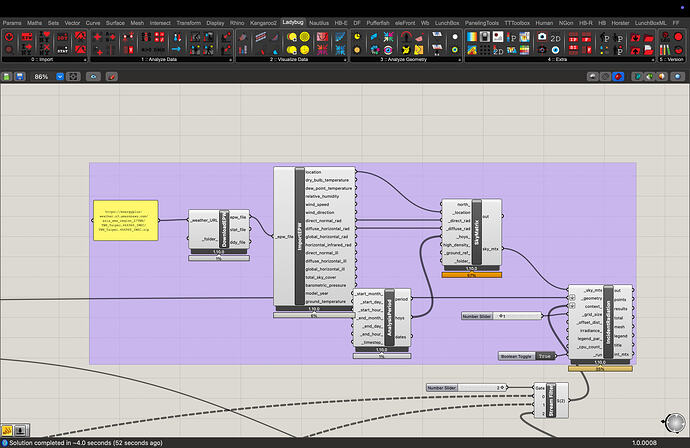Toggle the wireframe preview mode icon

click(606, 77)
